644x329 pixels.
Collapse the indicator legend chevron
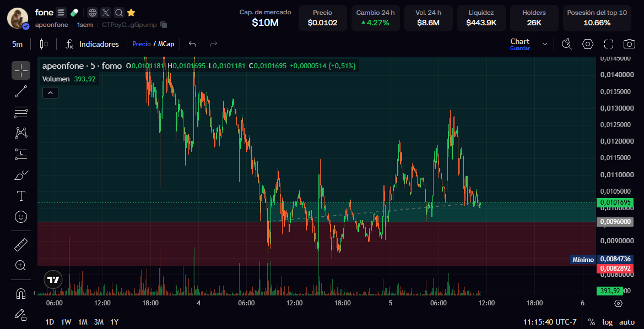click(50, 93)
